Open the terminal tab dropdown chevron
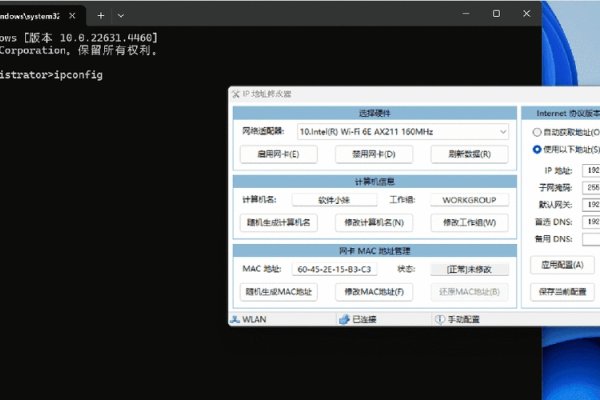This screenshot has height=400, width=600. pyautogui.click(x=121, y=16)
